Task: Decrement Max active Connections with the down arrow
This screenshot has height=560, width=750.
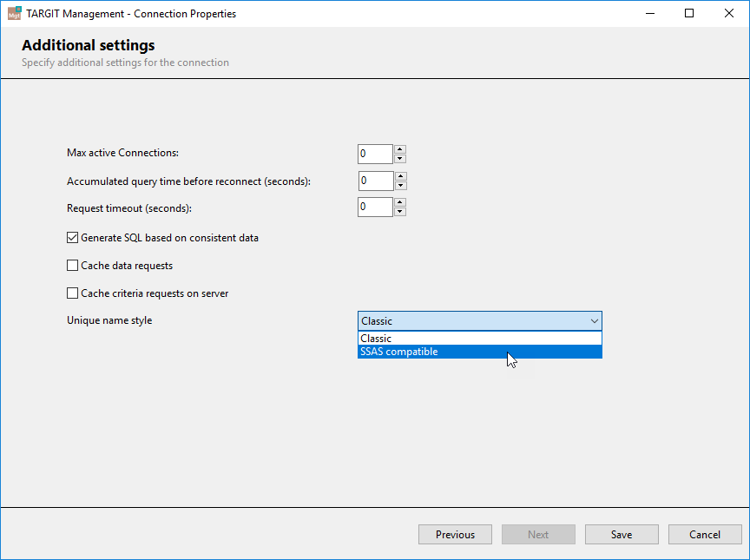Action: (x=399, y=157)
